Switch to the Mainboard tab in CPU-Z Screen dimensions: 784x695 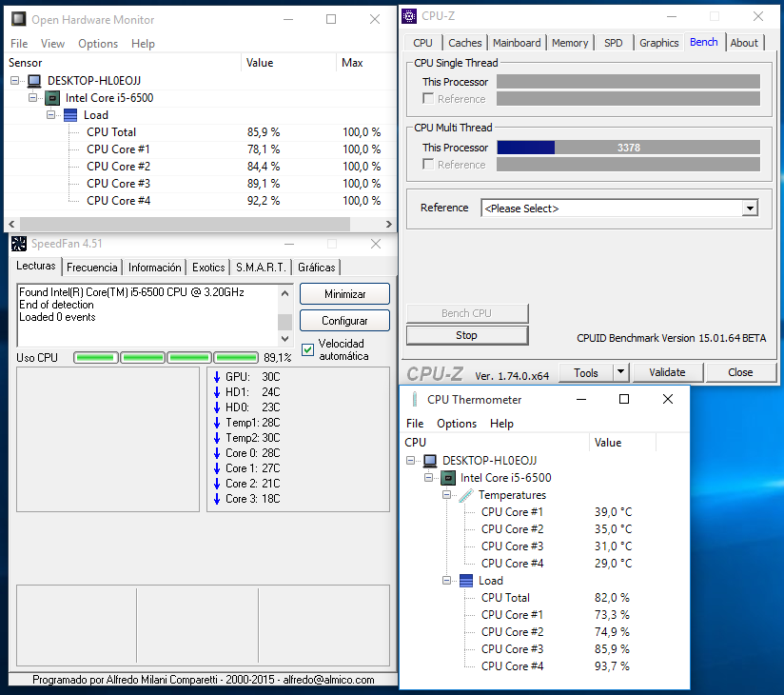[x=517, y=43]
